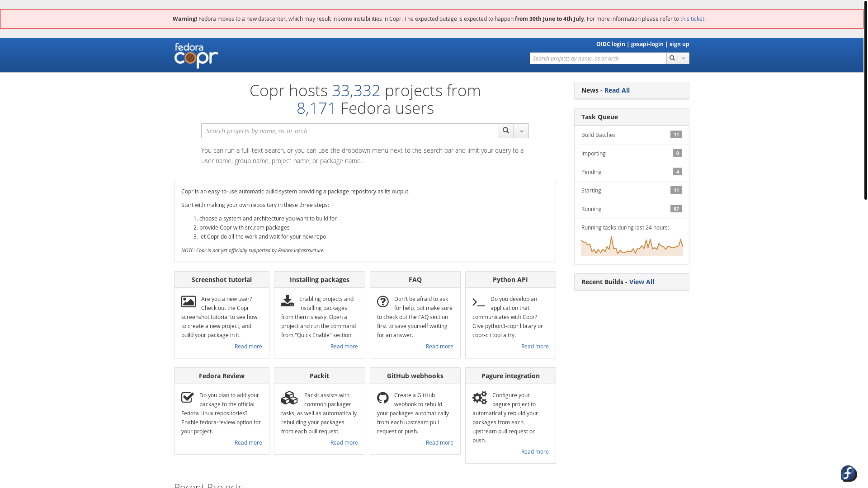Open 'this ticket' link in warning banner
This screenshot has width=868, height=488.
point(692,19)
